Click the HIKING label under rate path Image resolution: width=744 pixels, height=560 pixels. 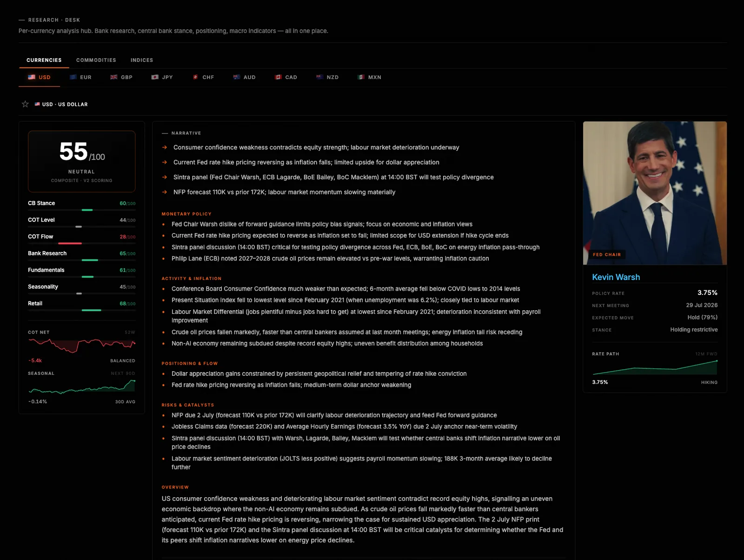[x=709, y=382]
